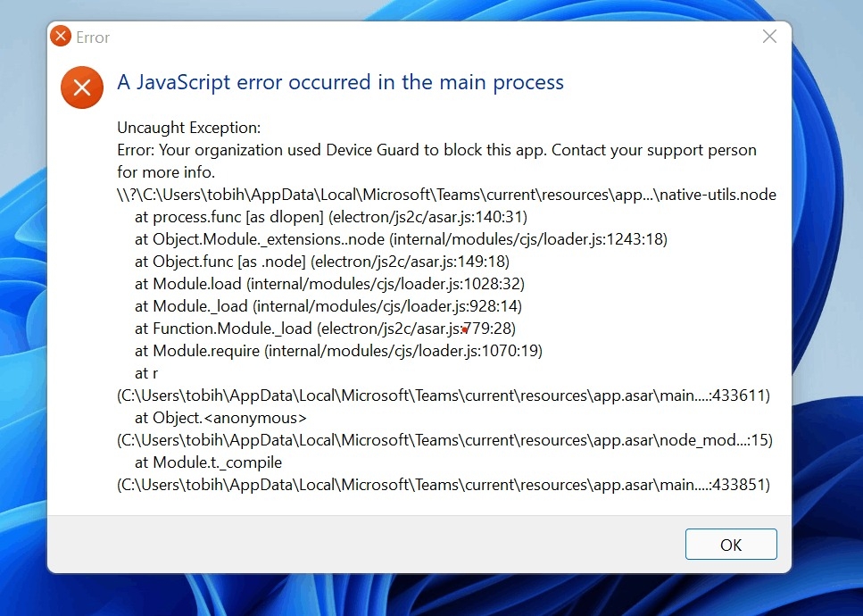Click the OK button to dismiss the error
Viewport: 863px width, 616px height.
730,544
